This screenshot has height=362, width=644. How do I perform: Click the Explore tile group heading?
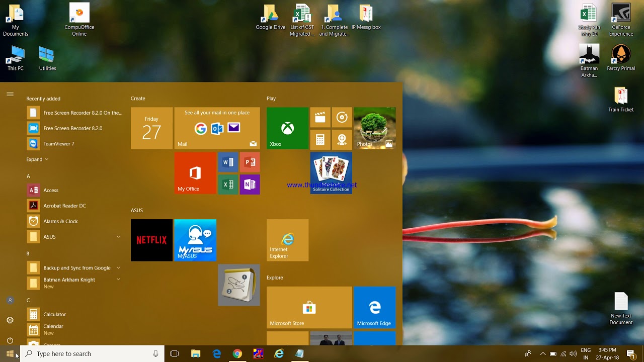click(x=275, y=278)
